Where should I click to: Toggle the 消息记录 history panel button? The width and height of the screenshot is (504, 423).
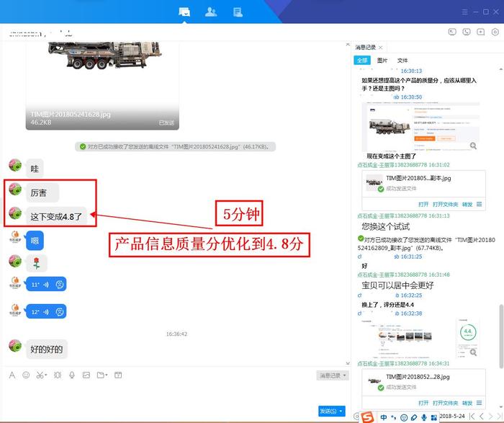coord(333,375)
